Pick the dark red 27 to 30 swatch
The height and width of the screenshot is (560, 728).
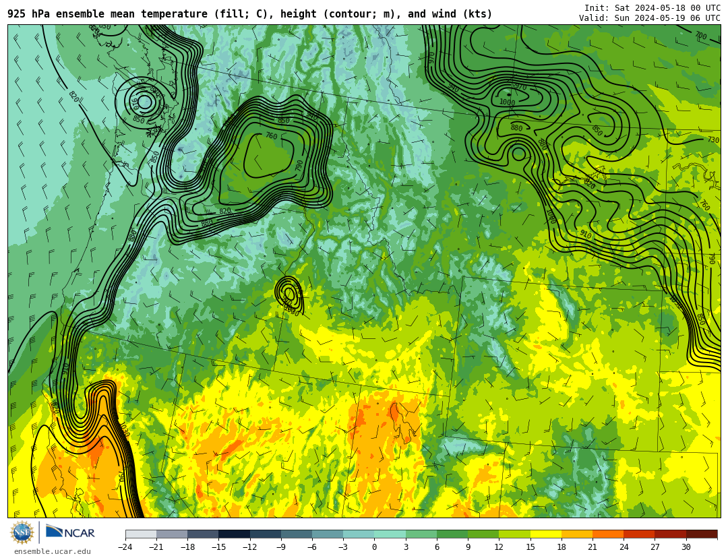[670, 534]
